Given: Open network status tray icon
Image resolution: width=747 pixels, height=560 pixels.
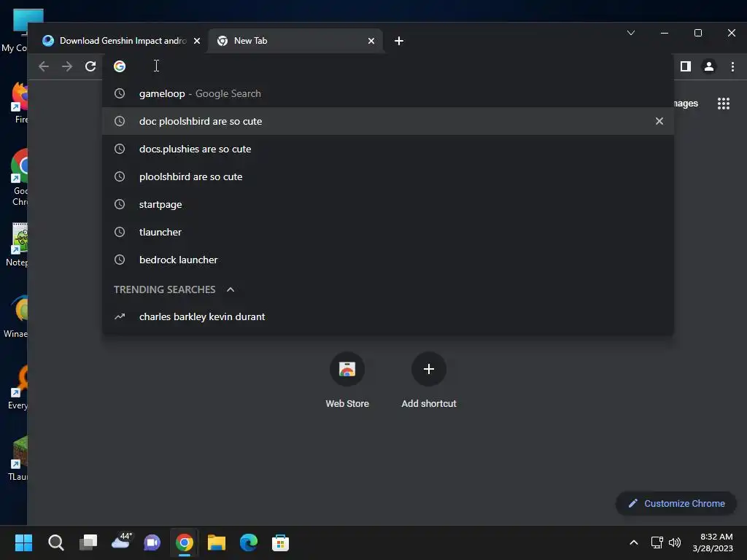Looking at the screenshot, I should pyautogui.click(x=657, y=542).
